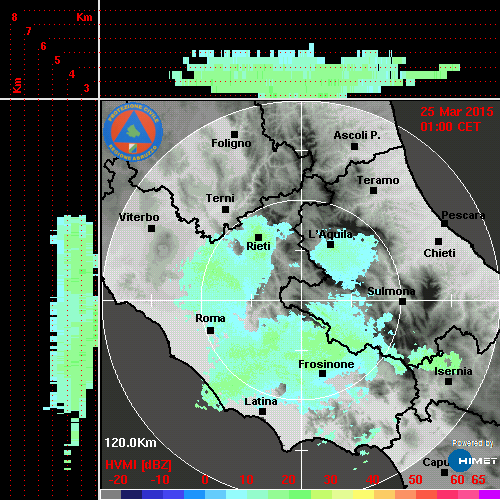Select the Sulmona city marker
Viewport: 500px width, 500px height.
(402, 301)
